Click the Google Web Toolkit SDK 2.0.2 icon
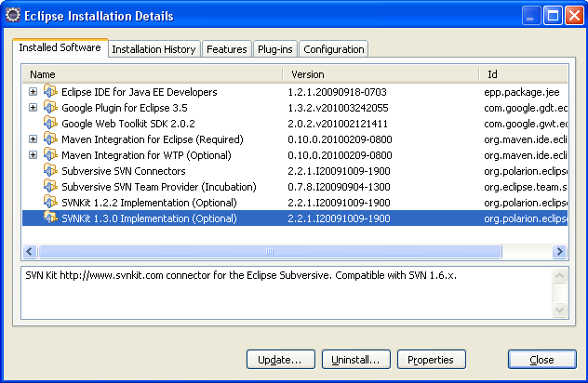The height and width of the screenshot is (383, 588). (x=50, y=123)
